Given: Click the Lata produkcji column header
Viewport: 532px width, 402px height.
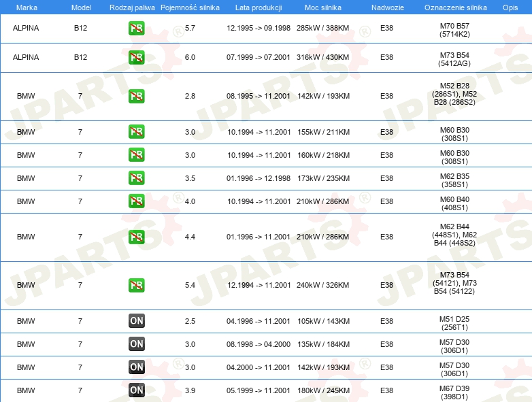Looking at the screenshot, I should pyautogui.click(x=259, y=7).
